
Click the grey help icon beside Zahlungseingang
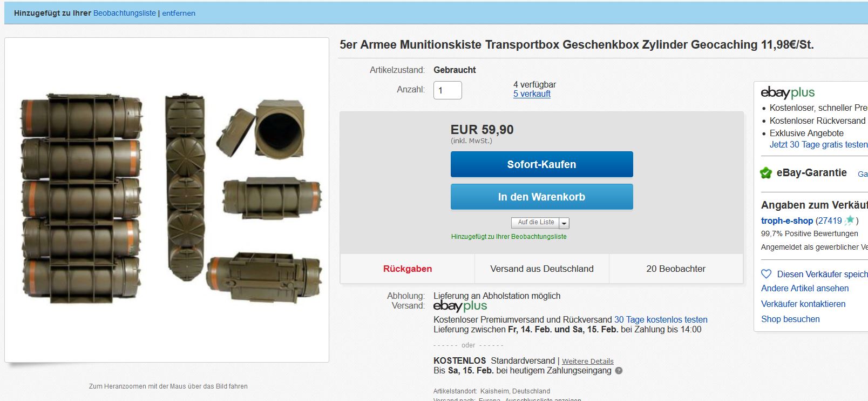[x=619, y=371]
